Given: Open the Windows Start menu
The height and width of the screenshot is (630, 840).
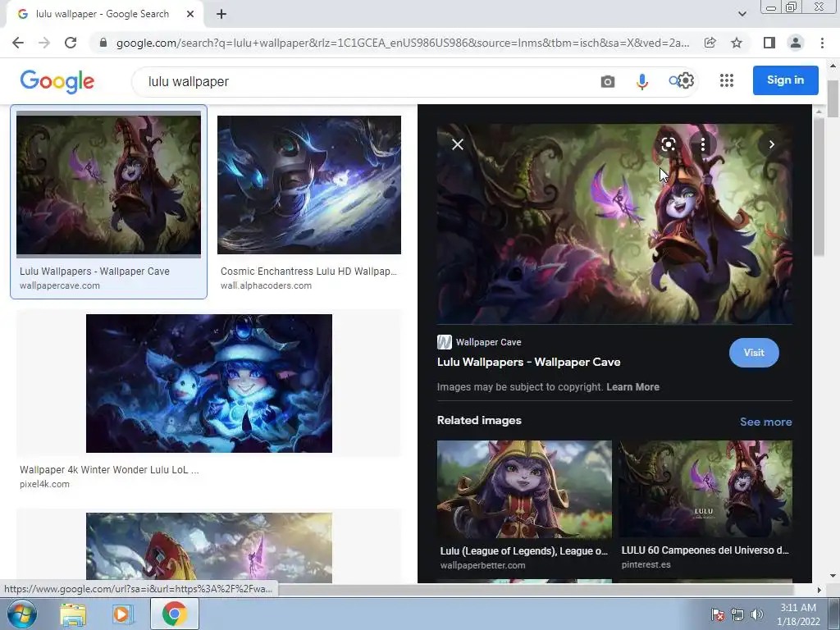Looking at the screenshot, I should [21, 614].
